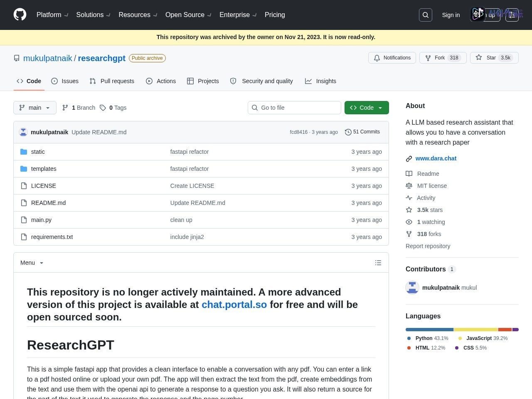This screenshot has height=399, width=532.
Task: Click the yellow JavaScript segment of language bar
Action: [x=476, y=330]
